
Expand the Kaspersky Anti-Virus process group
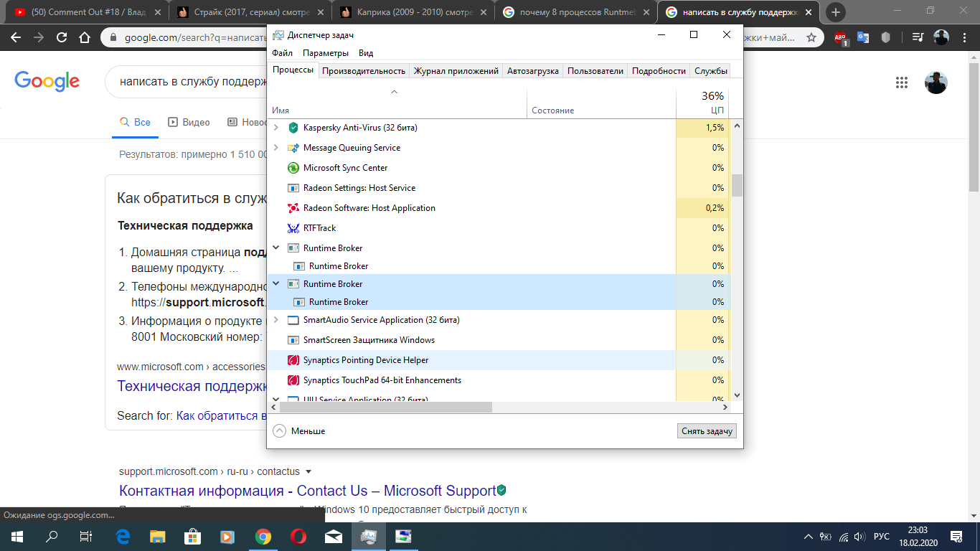(276, 128)
